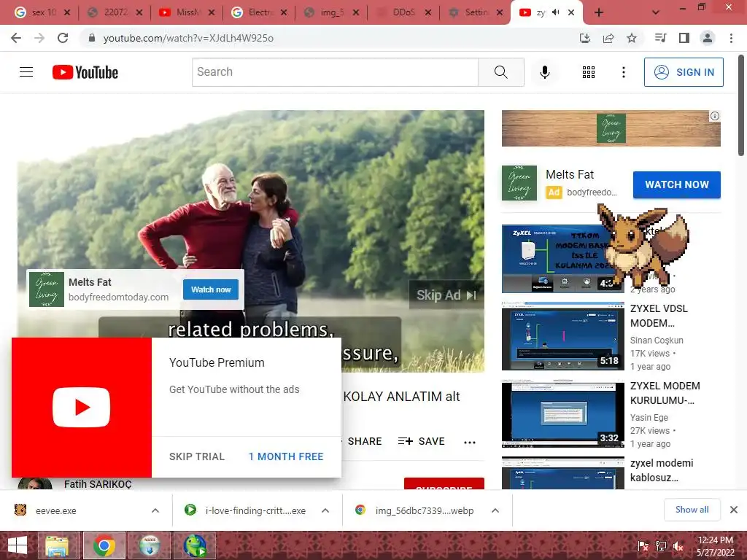This screenshot has height=560, width=747.
Task: Click SAVE under the video
Action: pyautogui.click(x=422, y=441)
